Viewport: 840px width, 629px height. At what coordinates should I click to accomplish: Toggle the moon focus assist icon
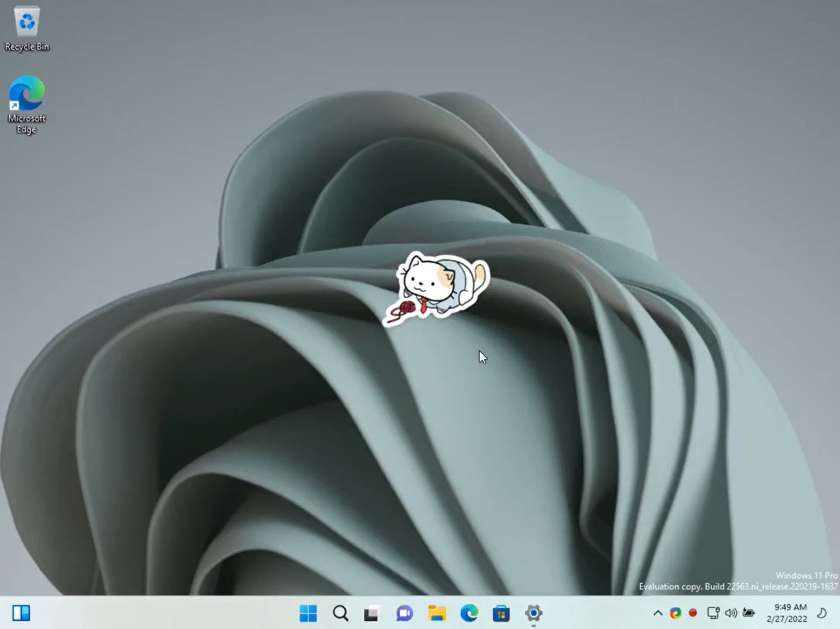coord(822,613)
